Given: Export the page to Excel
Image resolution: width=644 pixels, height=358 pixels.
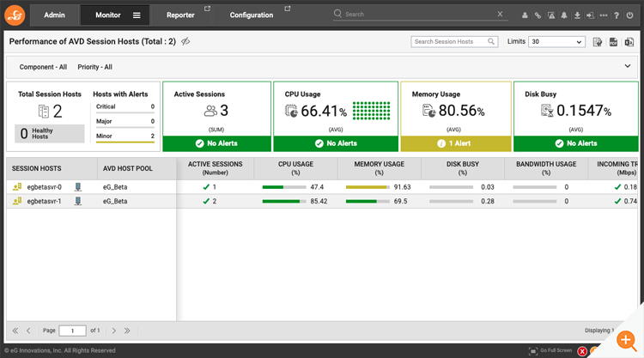Looking at the screenshot, I should [629, 42].
